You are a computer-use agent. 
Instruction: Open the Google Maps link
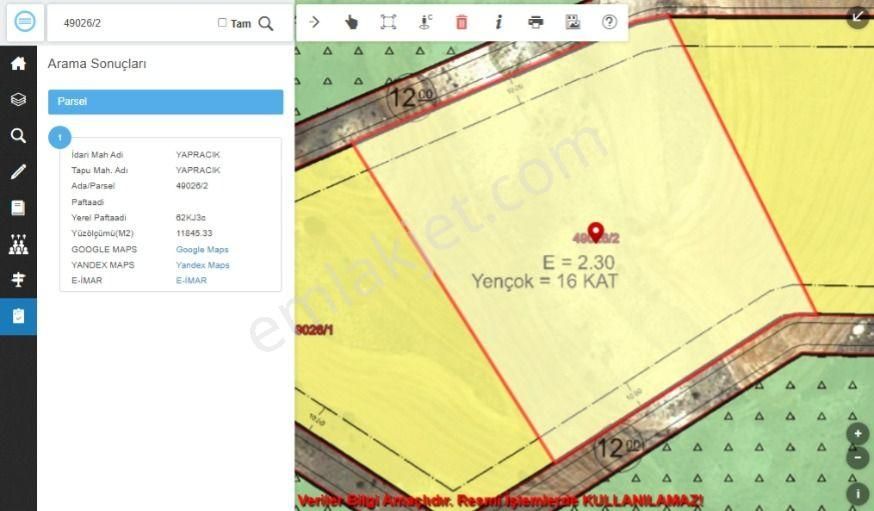[x=202, y=249]
